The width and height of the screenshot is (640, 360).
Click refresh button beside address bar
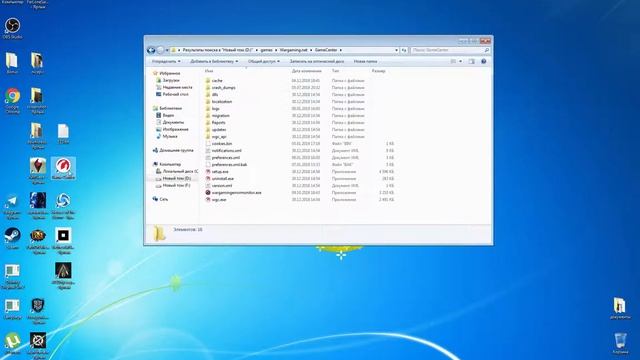click(x=404, y=50)
